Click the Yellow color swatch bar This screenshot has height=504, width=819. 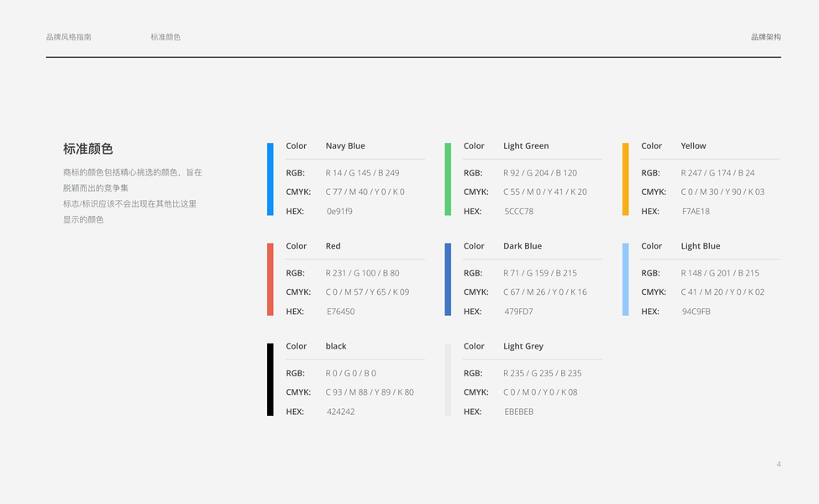626,179
